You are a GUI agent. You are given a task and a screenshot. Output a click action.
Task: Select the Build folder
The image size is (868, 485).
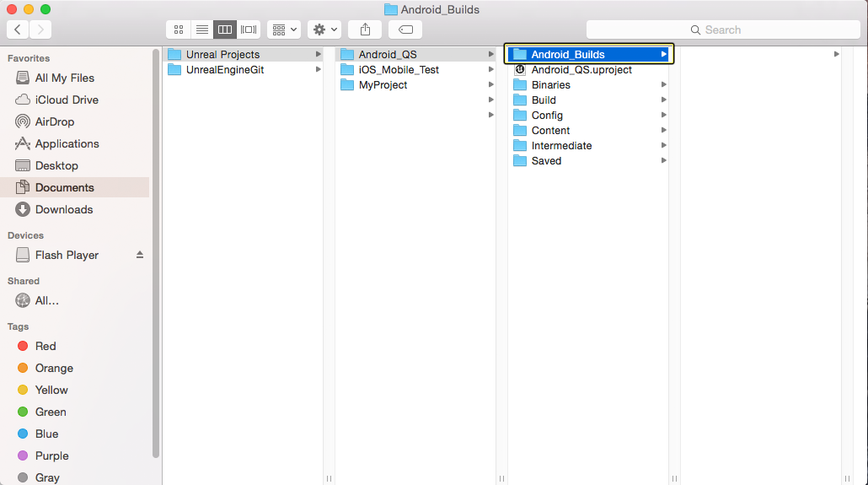point(589,100)
